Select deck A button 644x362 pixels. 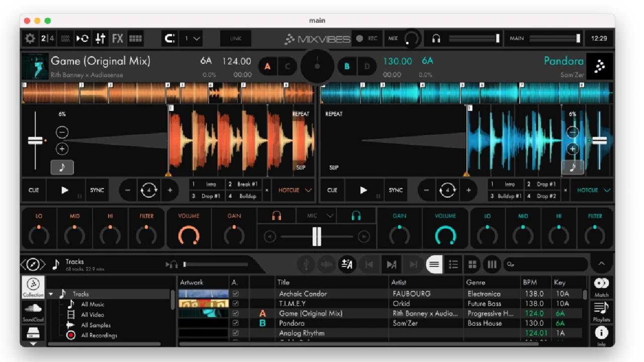pos(268,66)
